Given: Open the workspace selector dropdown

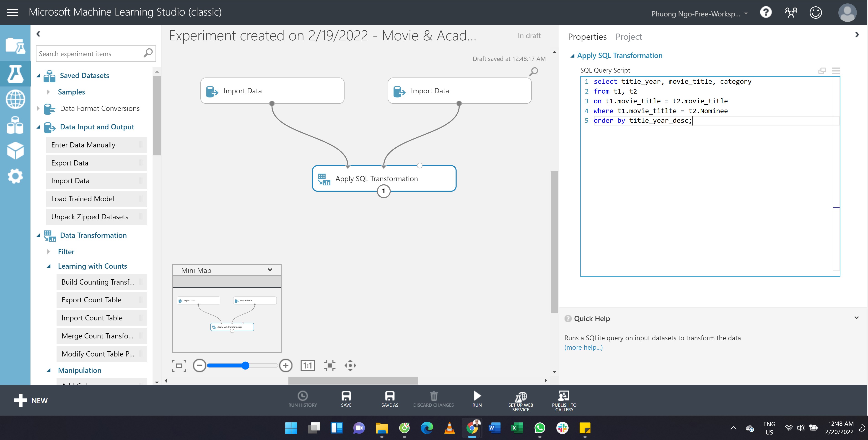Looking at the screenshot, I should (699, 14).
